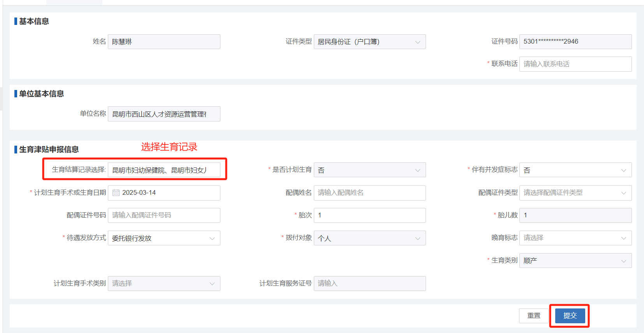Expand the 是否计划生育 dropdown
This screenshot has width=644, height=333.
tap(369, 170)
